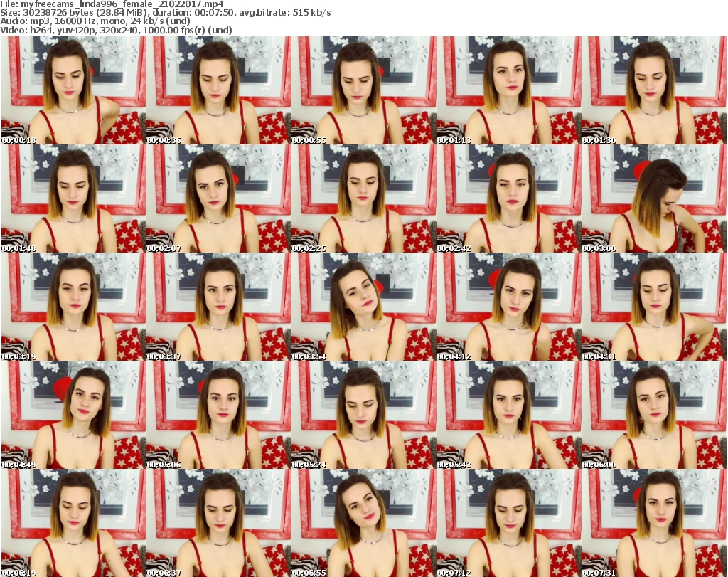
Task: Open the frame at timestamp 00:02:07
Action: coord(219,198)
